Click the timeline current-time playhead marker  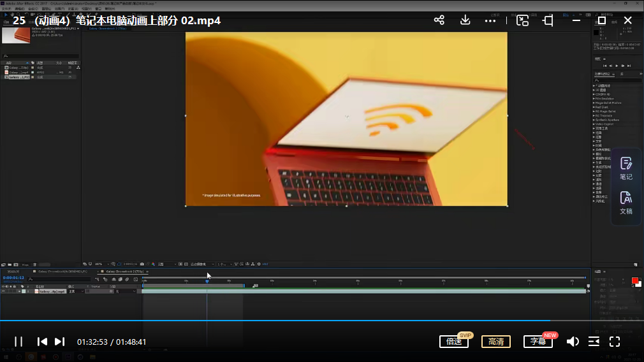207,281
